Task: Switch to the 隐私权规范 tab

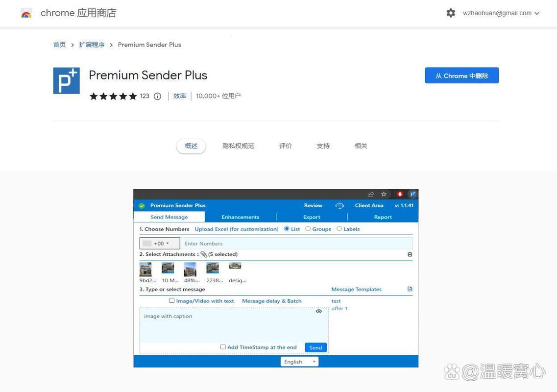Action: 239,146
